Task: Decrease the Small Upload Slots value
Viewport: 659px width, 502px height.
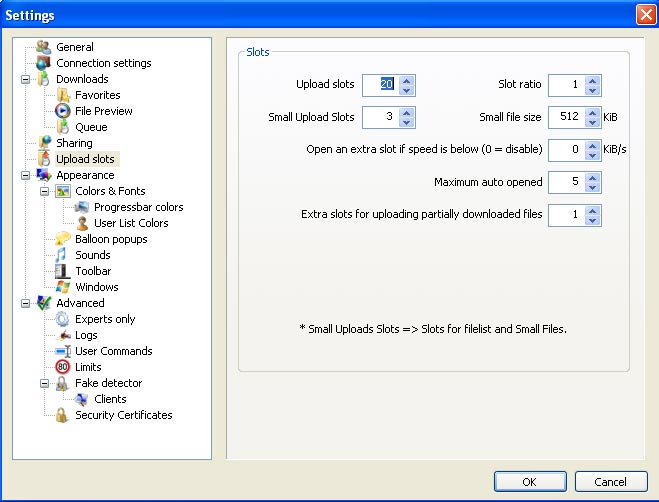Action: pos(406,122)
